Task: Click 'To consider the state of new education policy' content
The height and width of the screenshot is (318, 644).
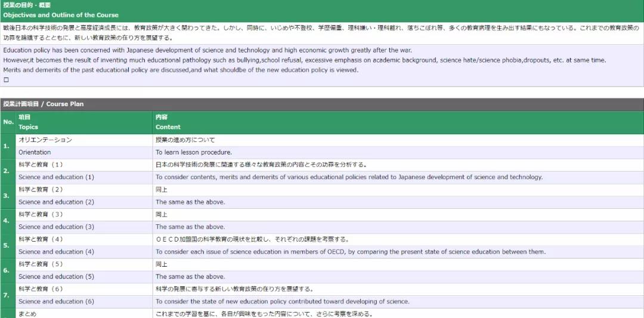Action: click(x=398, y=301)
